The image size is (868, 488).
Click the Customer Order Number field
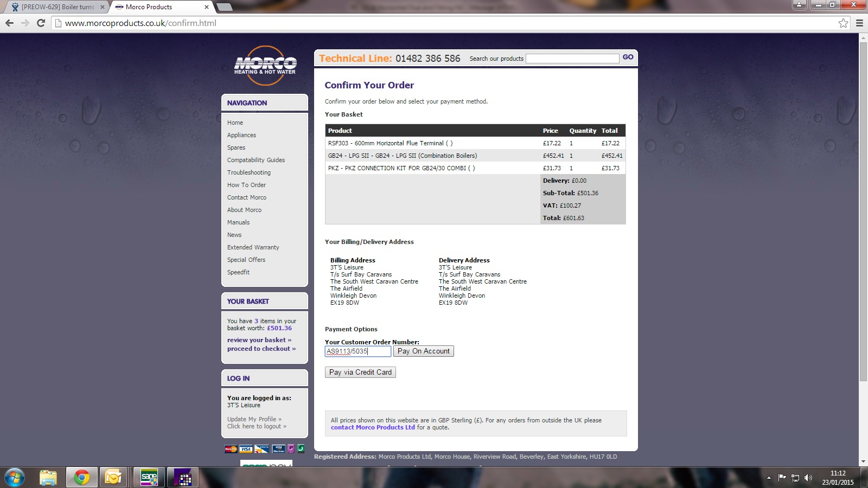(358, 351)
